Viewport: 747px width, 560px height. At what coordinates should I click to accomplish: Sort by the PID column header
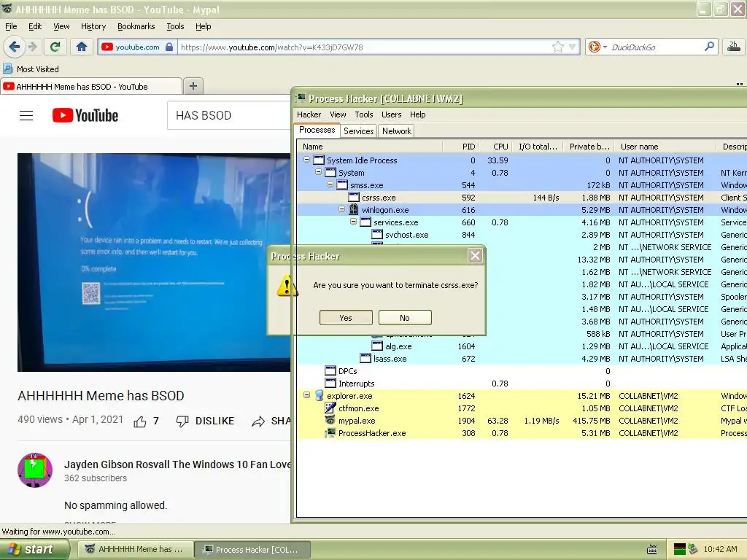(461, 147)
